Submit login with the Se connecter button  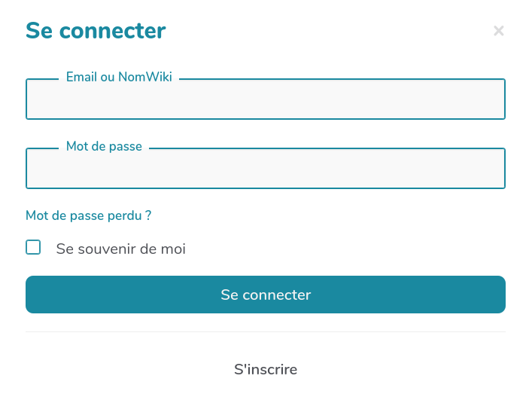tap(265, 295)
